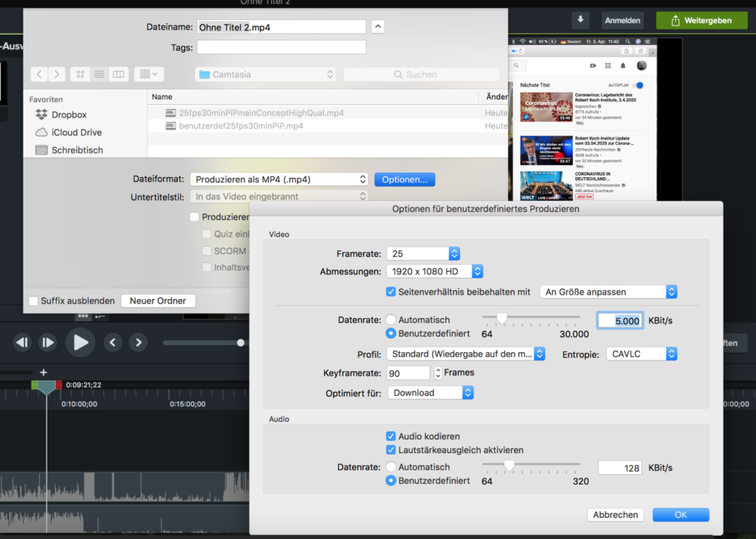Click the timeline playhead marker
This screenshot has width=756, height=539.
pyautogui.click(x=47, y=388)
